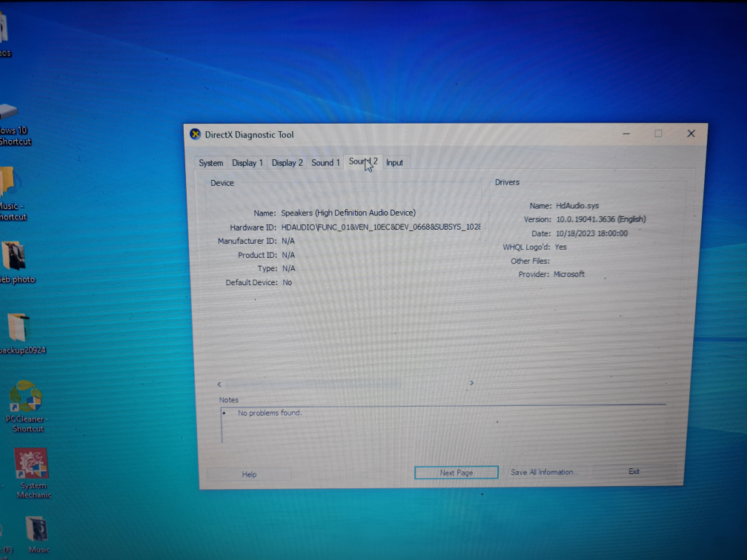Click the provider value 'Microsoft'
747x560 pixels.
pyautogui.click(x=569, y=274)
